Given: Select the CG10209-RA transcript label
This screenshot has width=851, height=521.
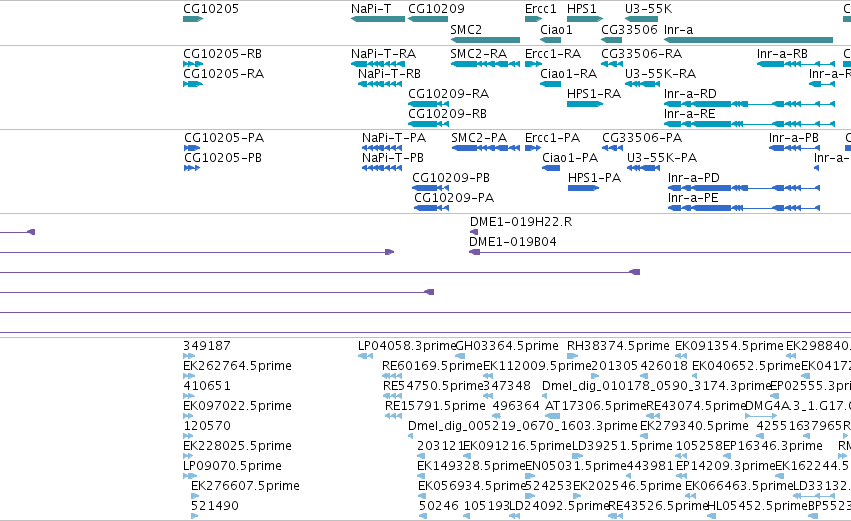Looking at the screenshot, I should pyautogui.click(x=448, y=94).
